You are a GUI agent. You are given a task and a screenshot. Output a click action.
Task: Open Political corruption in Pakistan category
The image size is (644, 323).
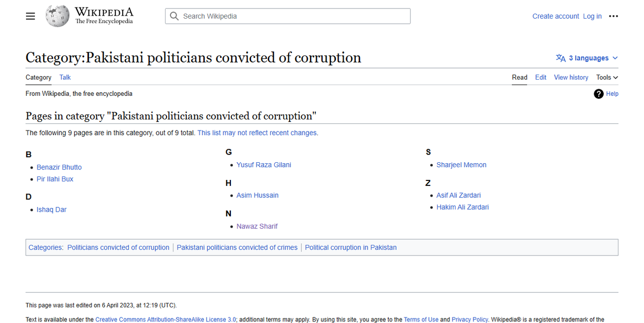click(351, 247)
